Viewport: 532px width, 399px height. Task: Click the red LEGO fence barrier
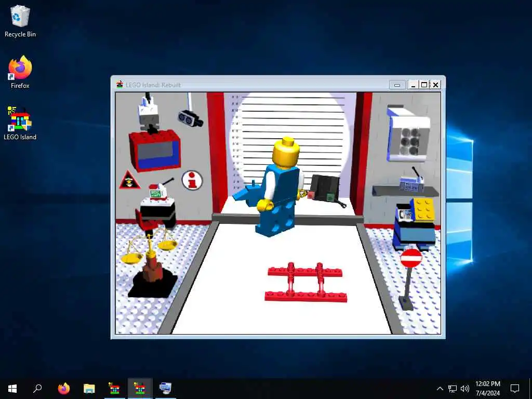click(x=305, y=282)
